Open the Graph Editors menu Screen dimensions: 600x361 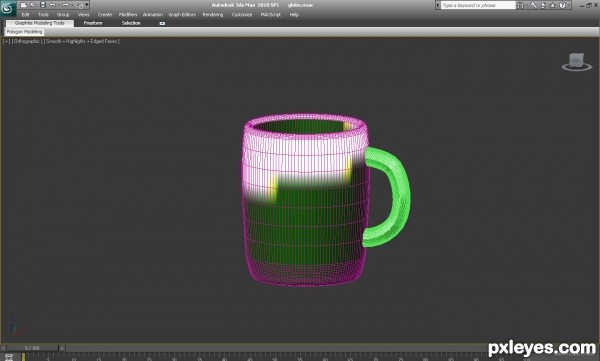click(x=182, y=15)
